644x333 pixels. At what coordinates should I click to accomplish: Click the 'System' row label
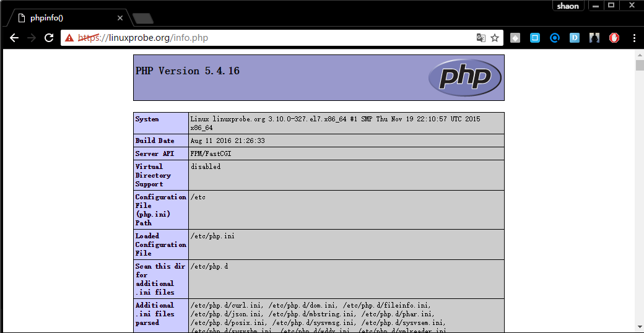pyautogui.click(x=147, y=119)
